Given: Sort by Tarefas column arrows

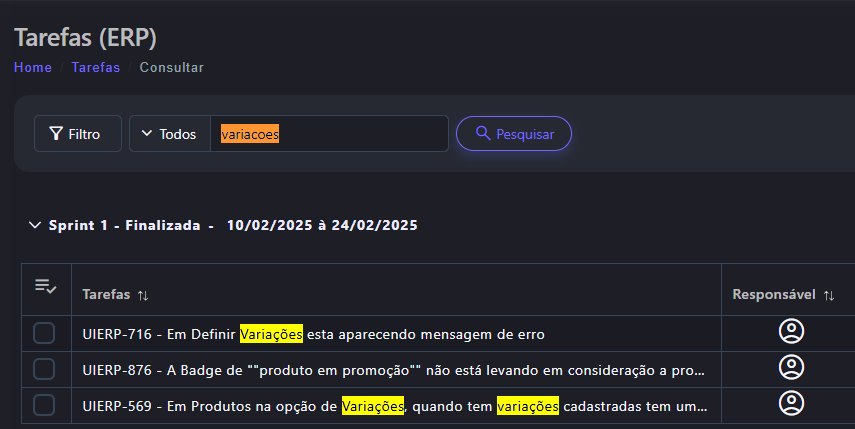Looking at the screenshot, I should tap(143, 295).
